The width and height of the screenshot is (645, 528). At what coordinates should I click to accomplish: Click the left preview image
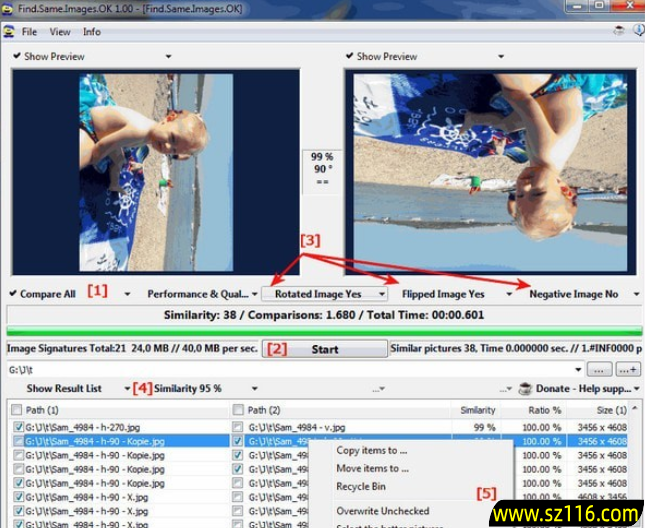(156, 172)
